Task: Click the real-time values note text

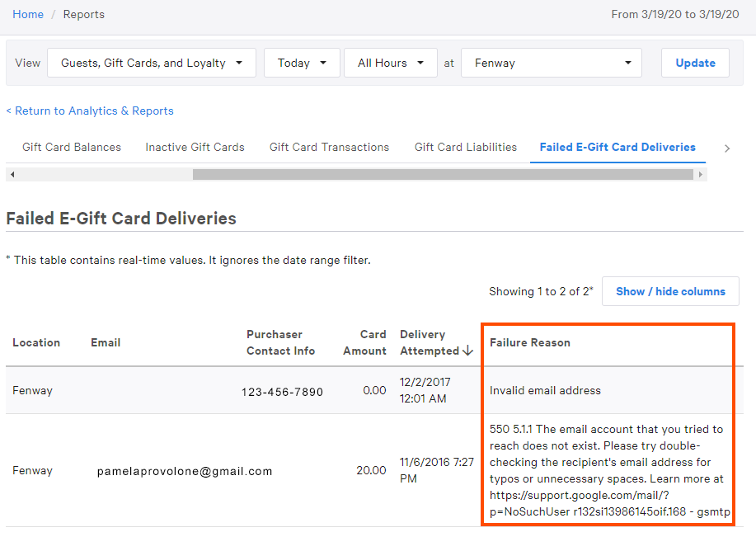Action: tap(189, 260)
